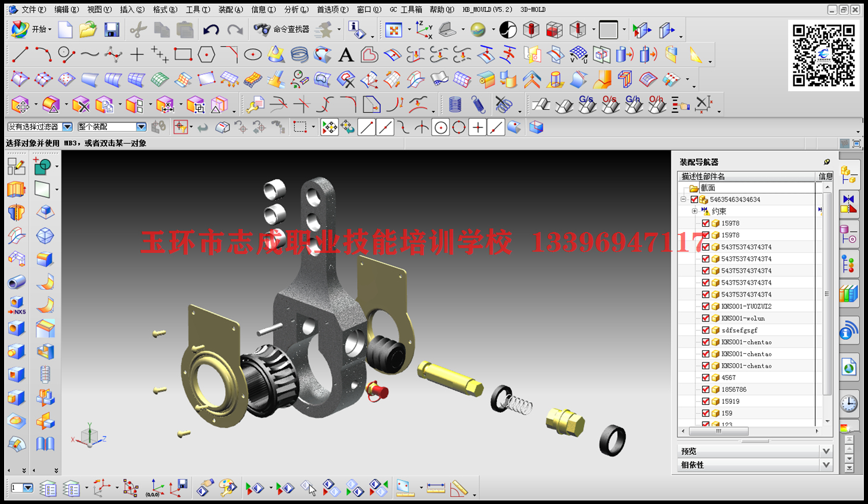Click the scissors Cut icon
Screen dimensions: 868x504
[x=138, y=30]
